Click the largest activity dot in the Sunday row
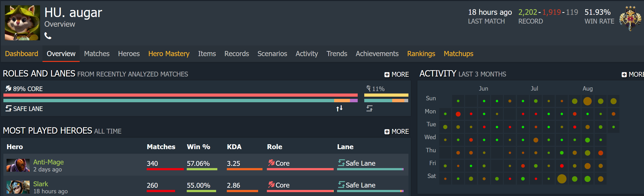Screen dimensions: 644x196 click(587, 101)
